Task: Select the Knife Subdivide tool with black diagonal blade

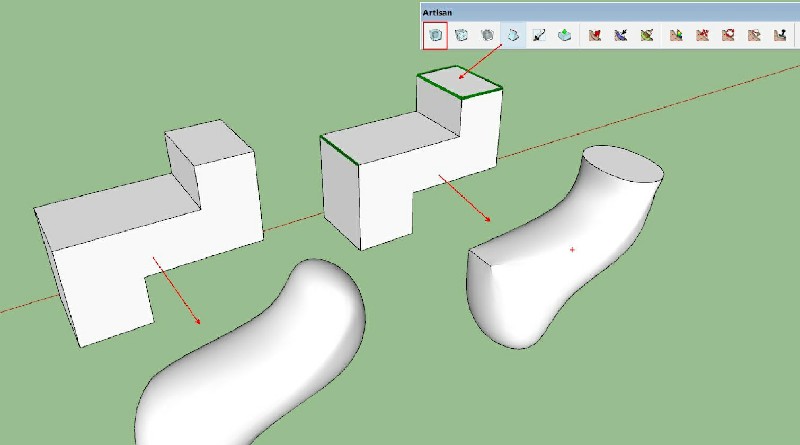Action: [x=539, y=35]
